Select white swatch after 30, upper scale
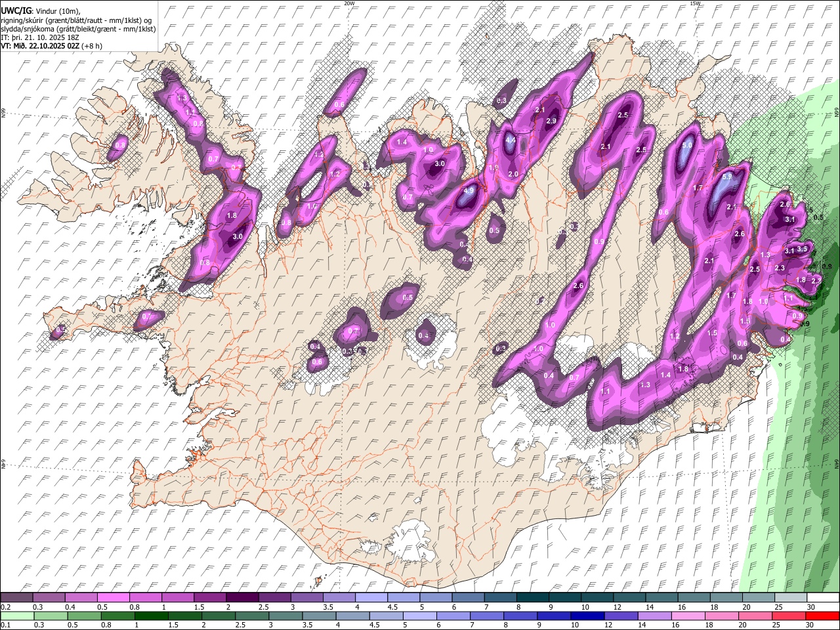Image resolution: width=840 pixels, height=630 pixels. (823, 598)
